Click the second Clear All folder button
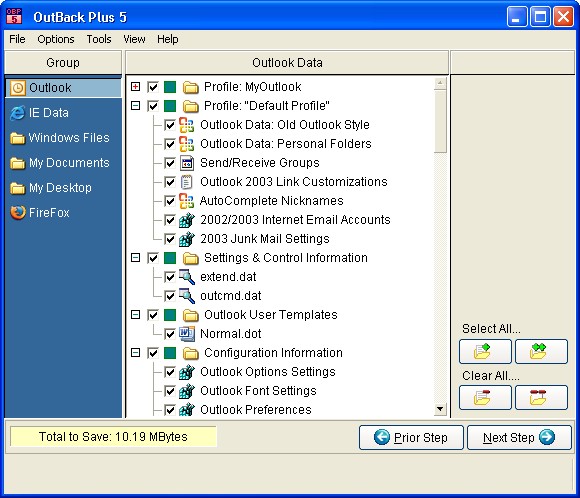580x498 pixels. [x=541, y=397]
